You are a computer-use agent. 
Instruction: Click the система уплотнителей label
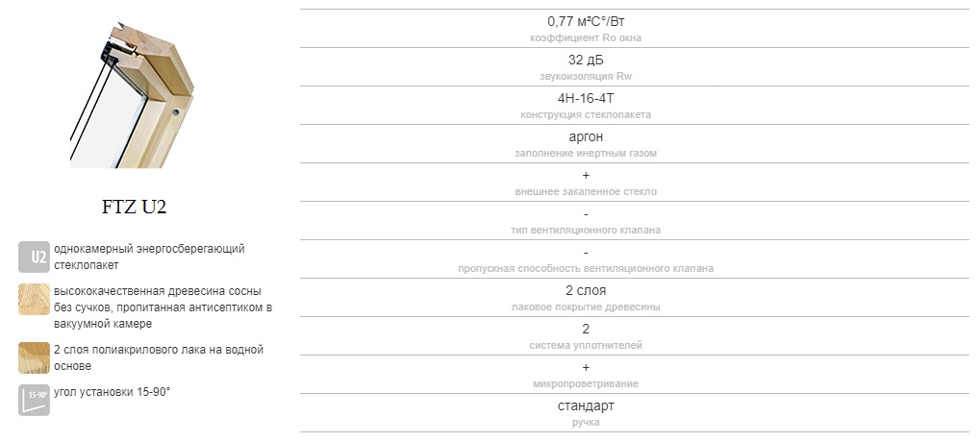pos(586,346)
